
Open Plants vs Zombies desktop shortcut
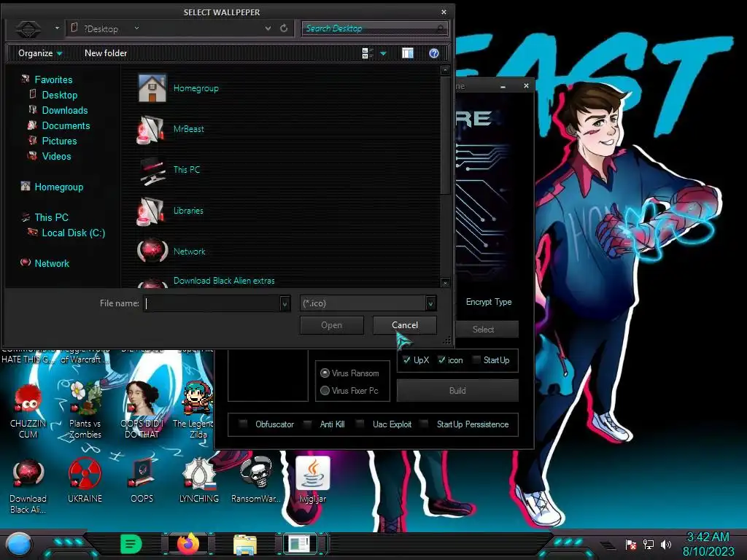coord(85,411)
